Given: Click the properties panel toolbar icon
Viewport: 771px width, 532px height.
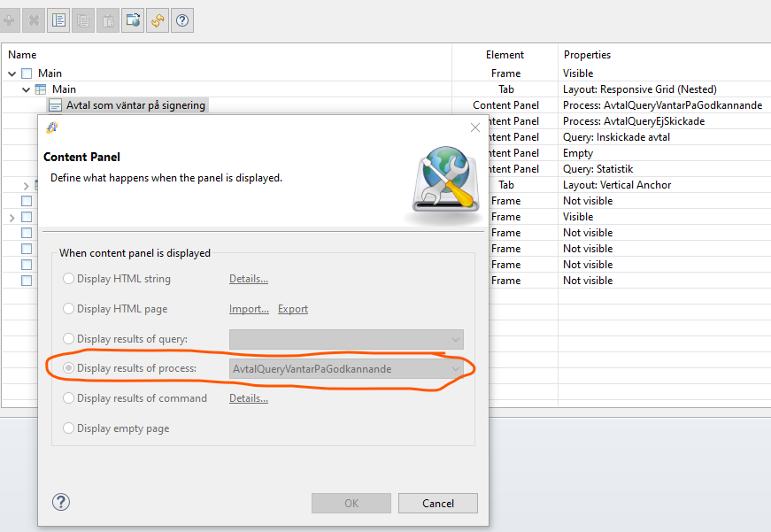Looking at the screenshot, I should [x=58, y=20].
